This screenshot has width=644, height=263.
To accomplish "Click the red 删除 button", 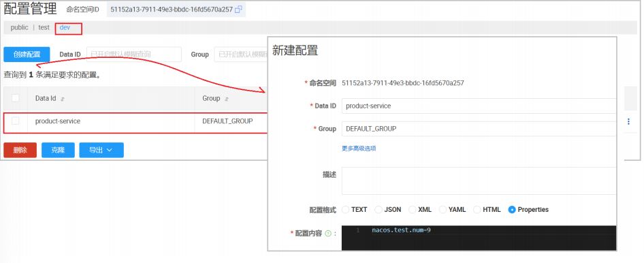I will [20, 150].
